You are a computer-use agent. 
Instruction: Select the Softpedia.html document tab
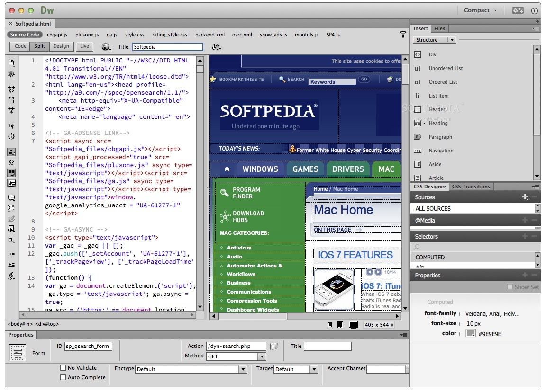tap(33, 24)
